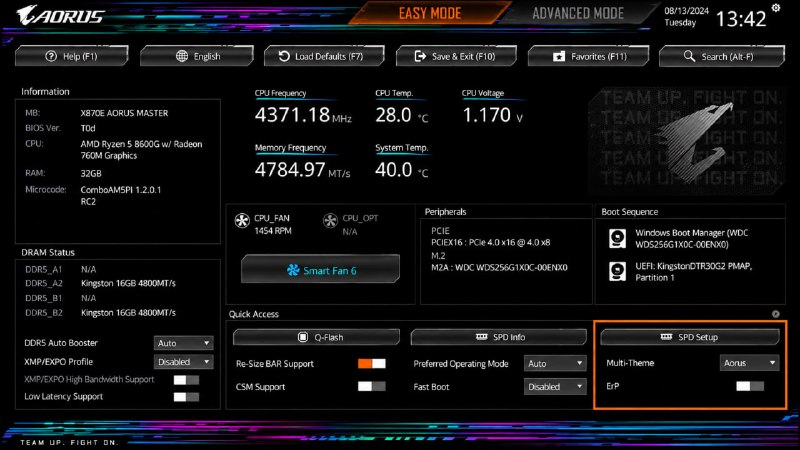Click the CPU_FAN fan icon
The width and height of the screenshot is (800, 450).
pyautogui.click(x=242, y=221)
